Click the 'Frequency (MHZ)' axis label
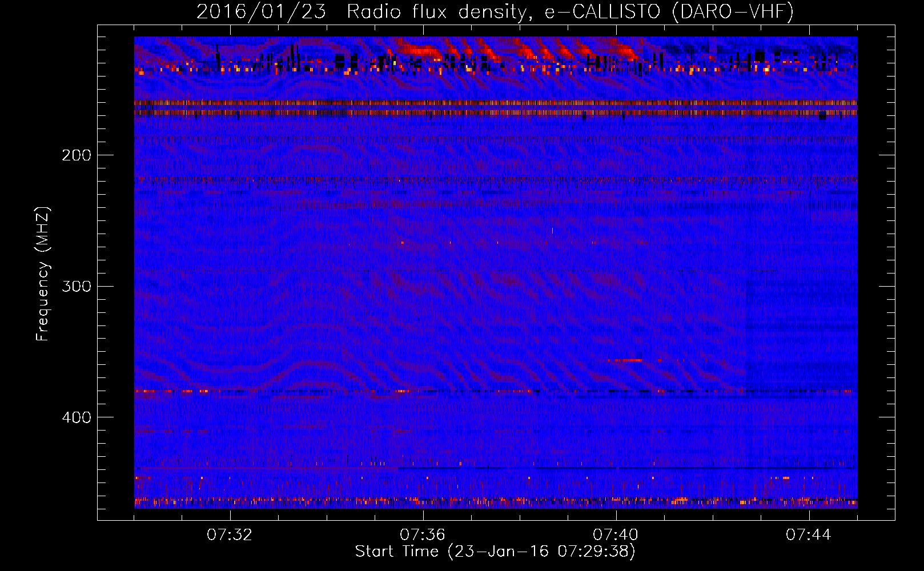Screen dimensions: 924x571 43,274
